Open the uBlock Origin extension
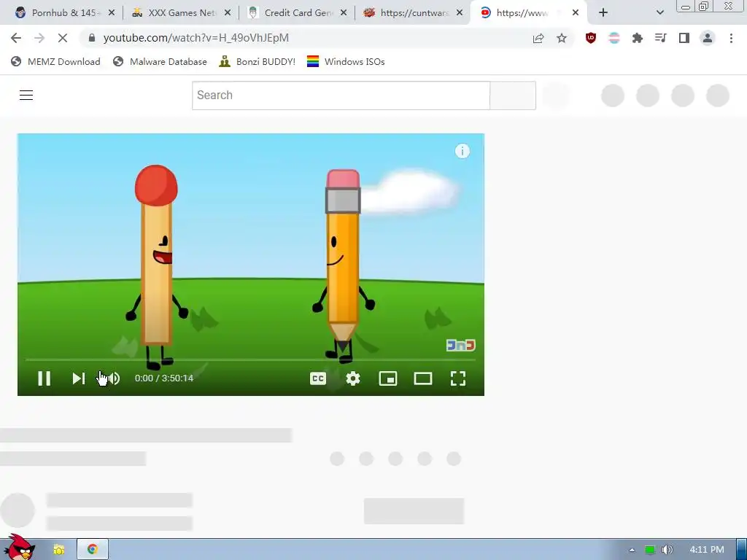The width and height of the screenshot is (747, 560). tap(591, 38)
